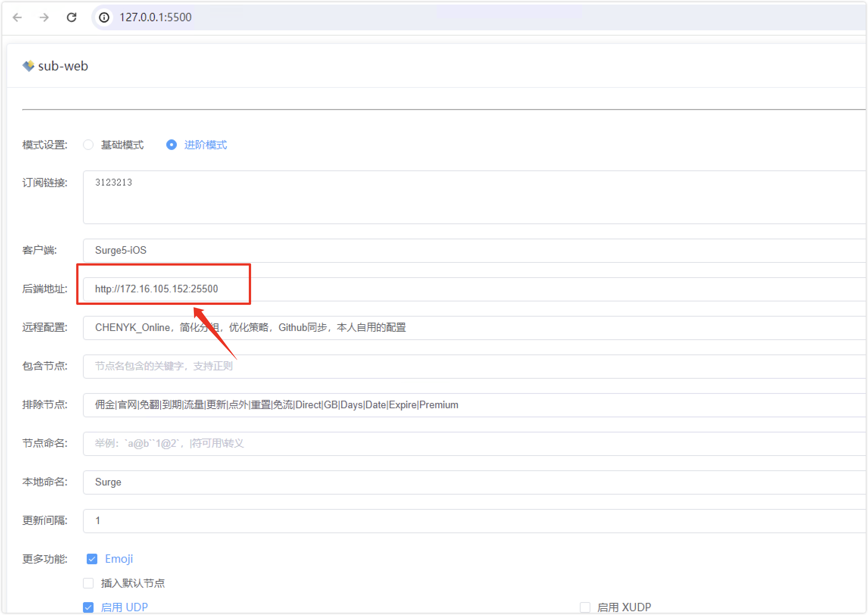This screenshot has height=615, width=868.
Task: Click the browser forward arrow icon
Action: [x=44, y=17]
